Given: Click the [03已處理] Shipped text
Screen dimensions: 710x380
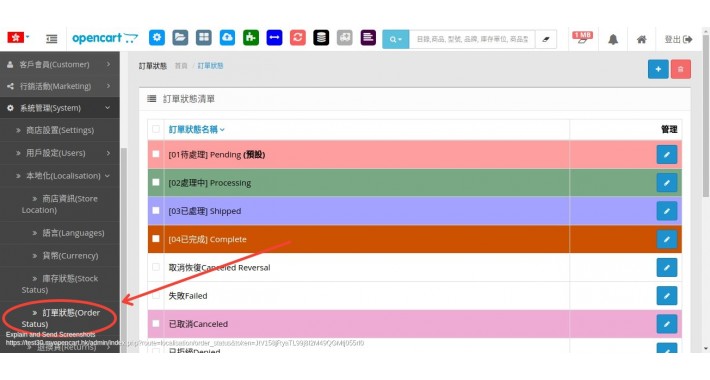Looking at the screenshot, I should pos(205,211).
